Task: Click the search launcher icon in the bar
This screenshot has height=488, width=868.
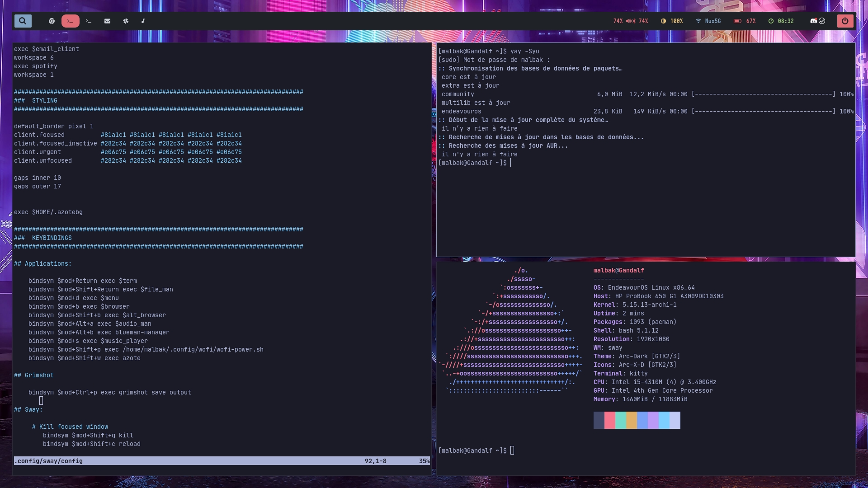Action: click(x=23, y=21)
